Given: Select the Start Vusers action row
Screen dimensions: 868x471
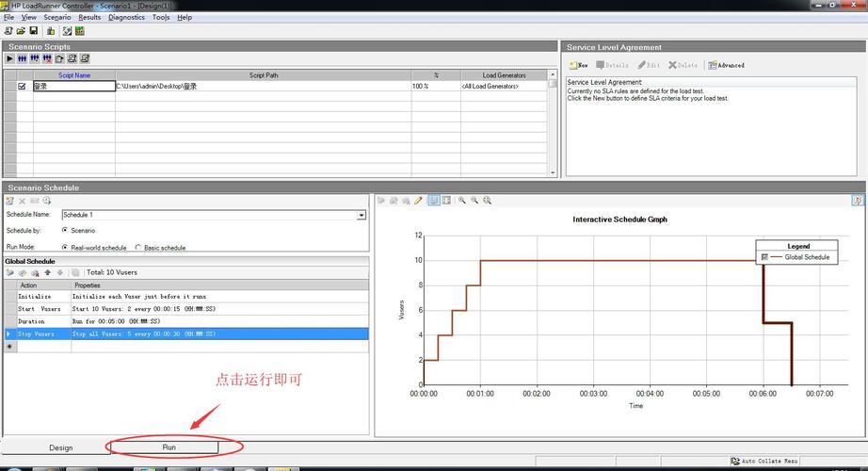Looking at the screenshot, I should pos(186,309).
